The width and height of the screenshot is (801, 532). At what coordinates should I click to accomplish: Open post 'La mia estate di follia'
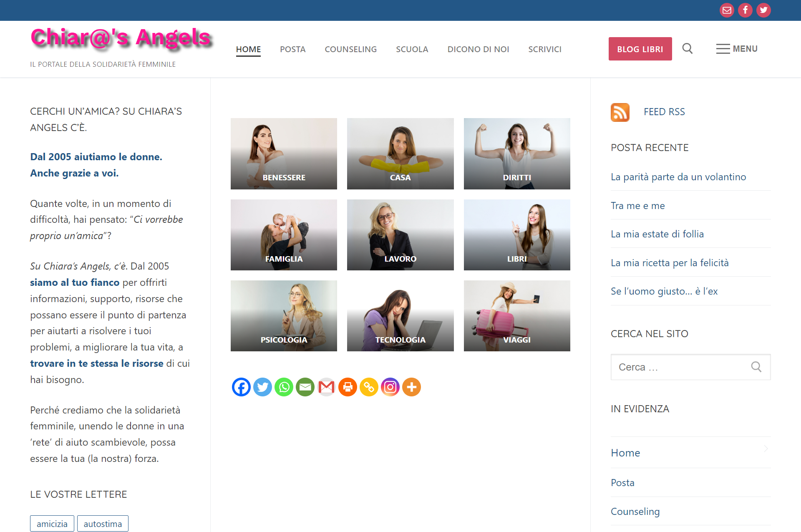(657, 234)
